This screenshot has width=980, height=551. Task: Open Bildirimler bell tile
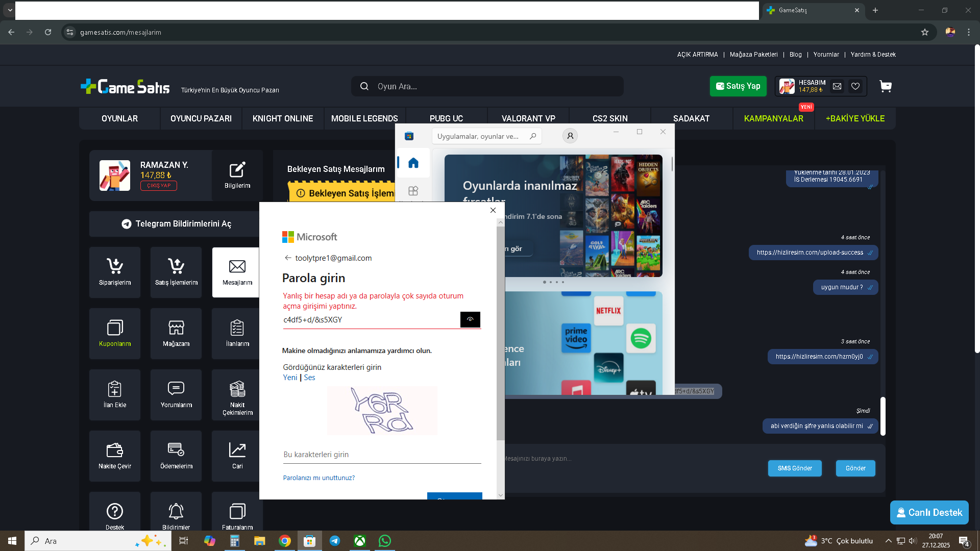coord(176,512)
